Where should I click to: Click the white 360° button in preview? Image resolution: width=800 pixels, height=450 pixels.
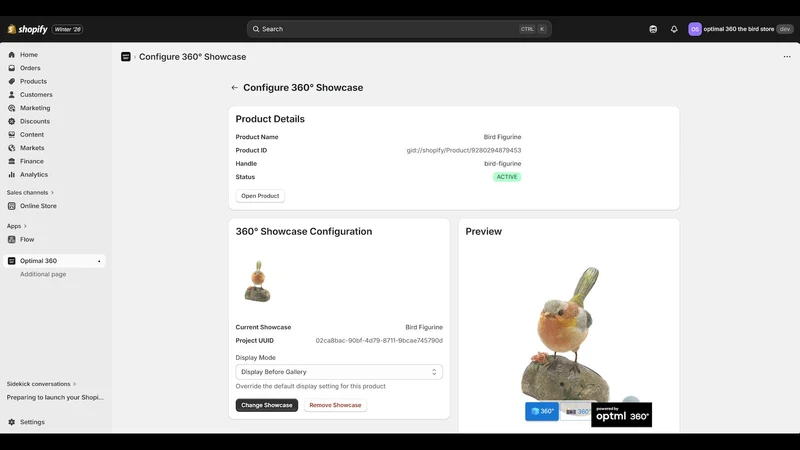click(x=576, y=411)
